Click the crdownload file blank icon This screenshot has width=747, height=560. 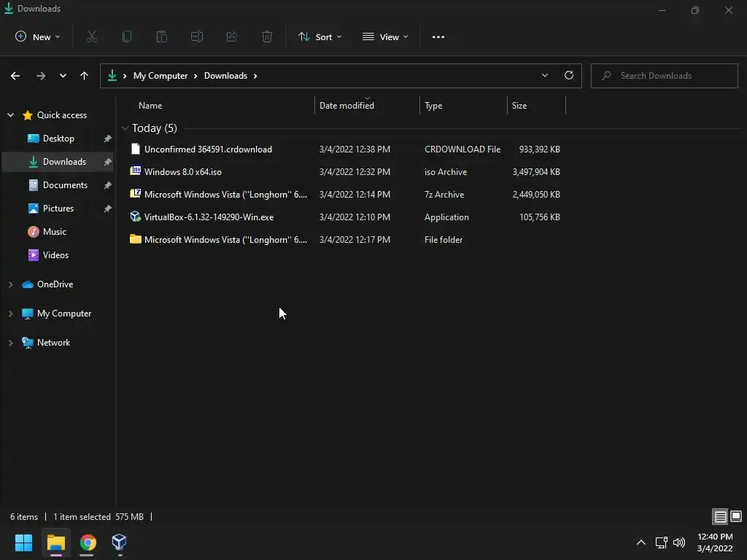[135, 149]
